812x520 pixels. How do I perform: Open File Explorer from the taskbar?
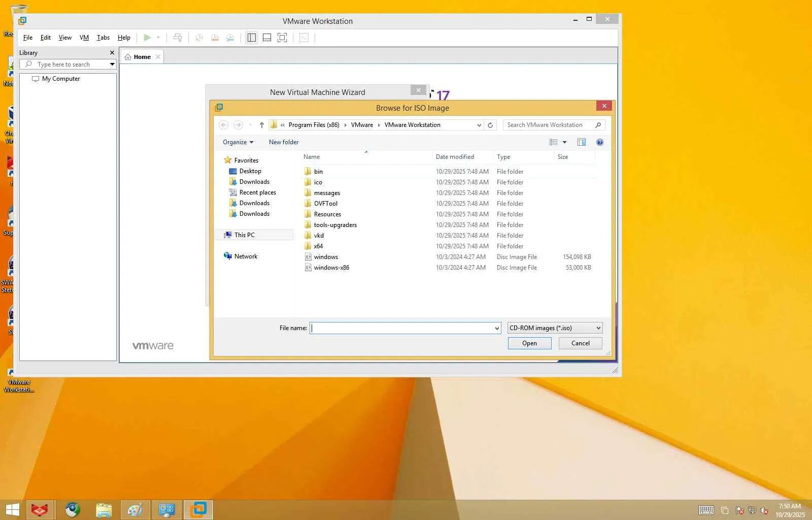coord(104,510)
